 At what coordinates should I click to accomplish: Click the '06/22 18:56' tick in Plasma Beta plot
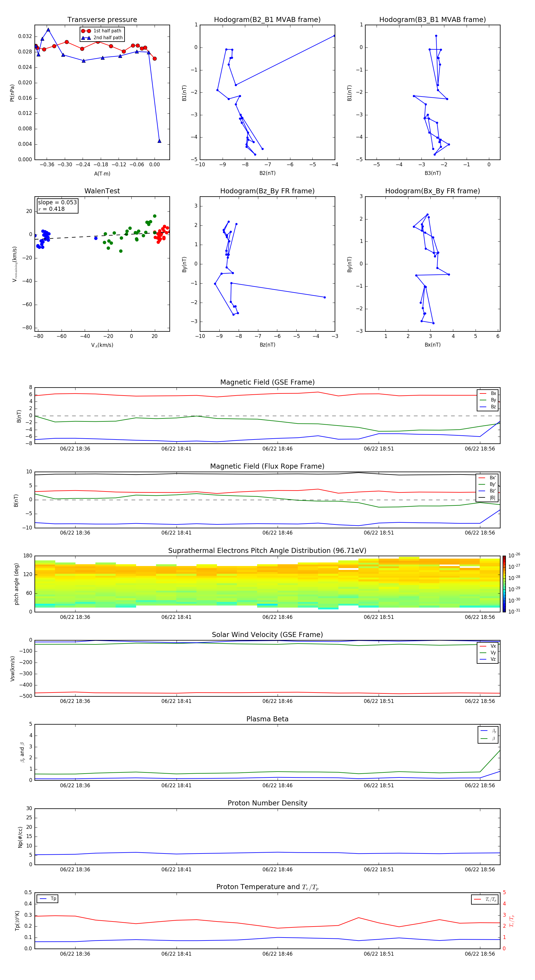pos(480,785)
